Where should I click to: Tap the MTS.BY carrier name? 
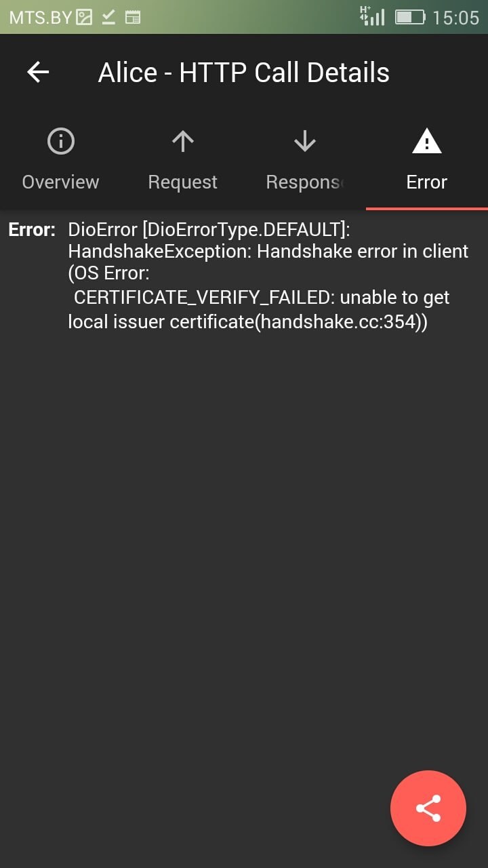pos(40,18)
